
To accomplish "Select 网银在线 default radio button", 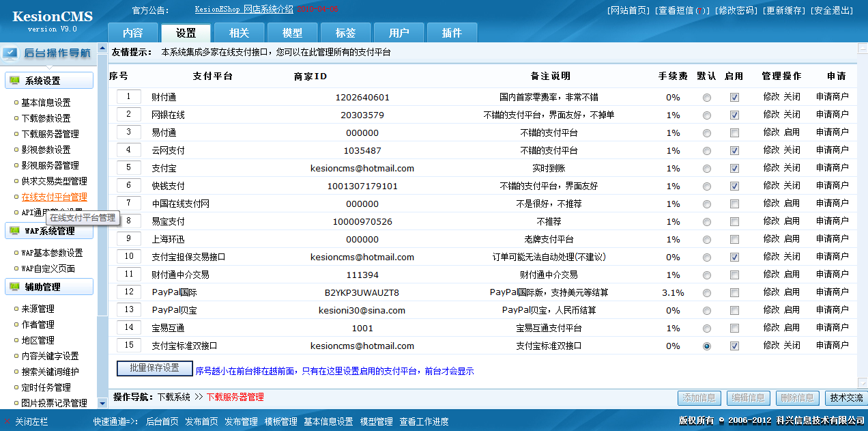I will pyautogui.click(x=707, y=115).
